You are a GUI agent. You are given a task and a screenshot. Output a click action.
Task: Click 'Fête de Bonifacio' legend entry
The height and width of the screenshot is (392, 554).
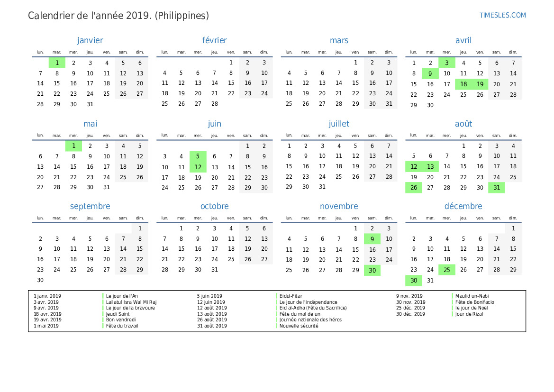[474, 302]
